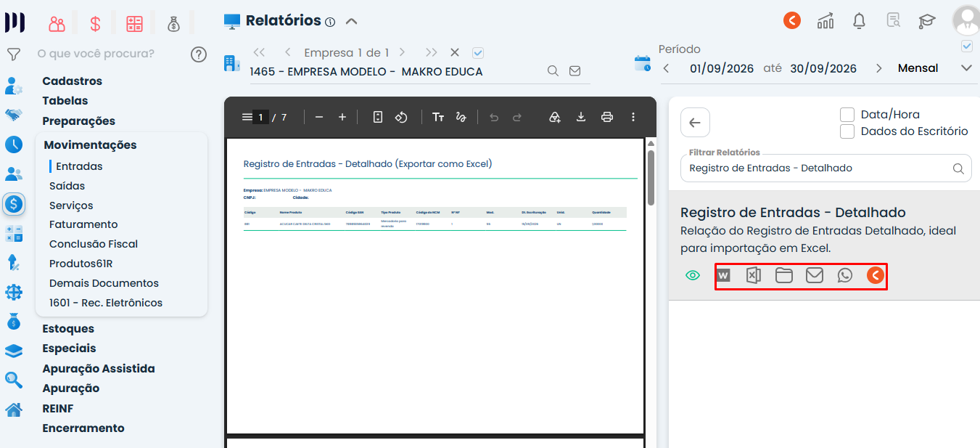This screenshot has height=448, width=980.
Task: Click the 'O que você procura?' search box
Action: point(96,54)
